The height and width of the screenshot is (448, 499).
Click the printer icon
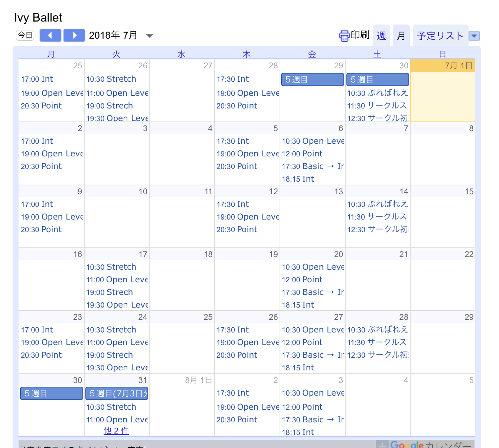pos(344,36)
